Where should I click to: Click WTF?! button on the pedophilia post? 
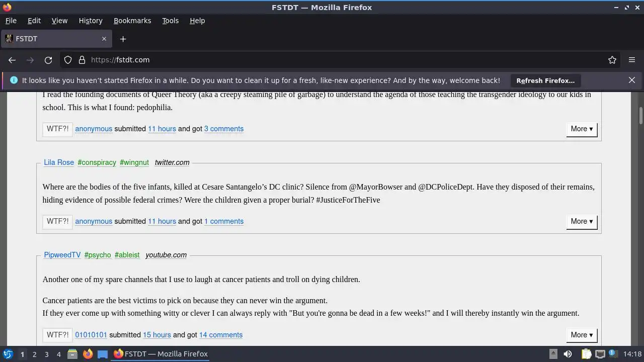[x=57, y=129]
